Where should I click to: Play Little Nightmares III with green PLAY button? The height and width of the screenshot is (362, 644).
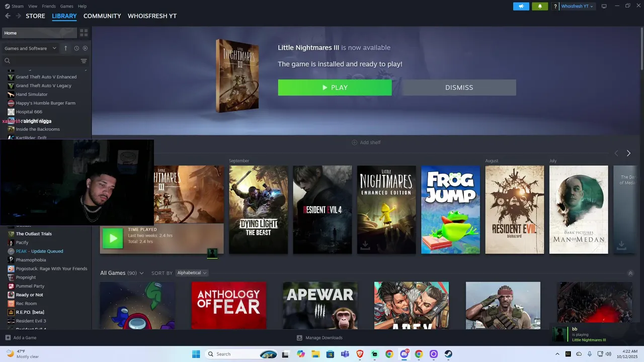pos(335,87)
